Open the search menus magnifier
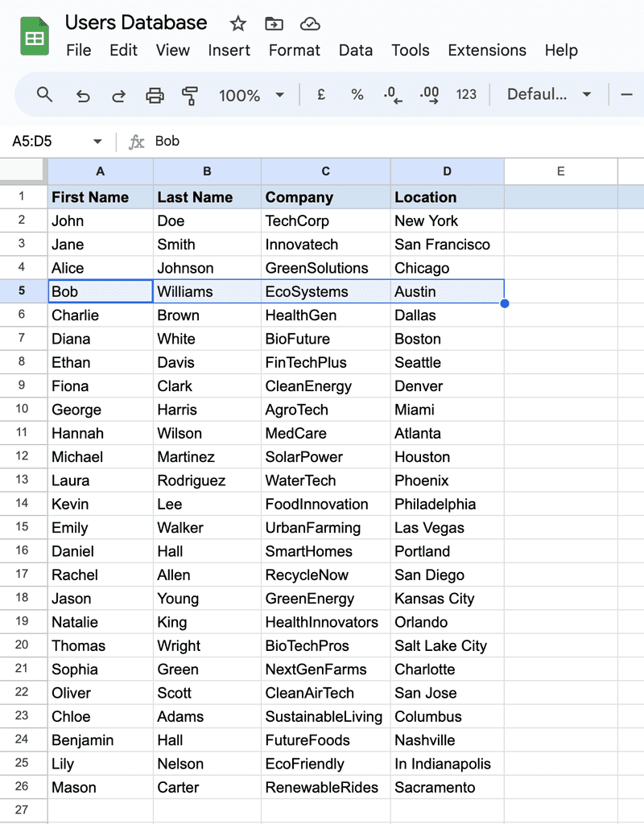The image size is (644, 824). (45, 95)
